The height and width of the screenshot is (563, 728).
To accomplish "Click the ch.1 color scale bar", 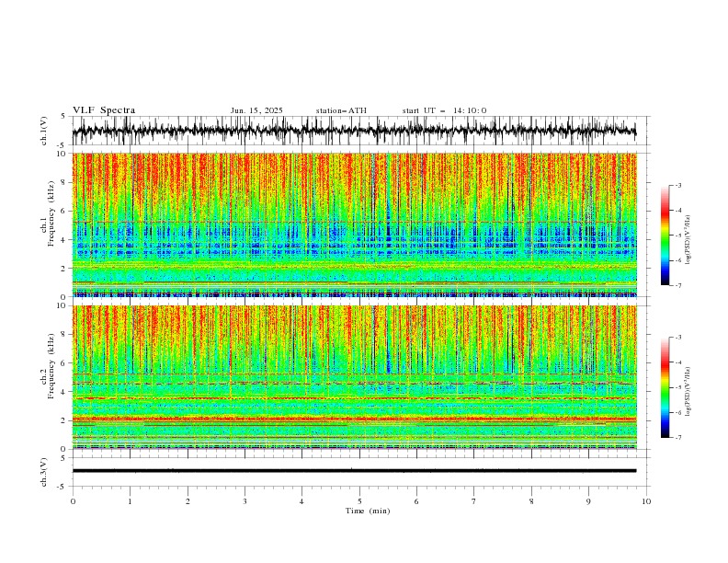I will coord(665,236).
